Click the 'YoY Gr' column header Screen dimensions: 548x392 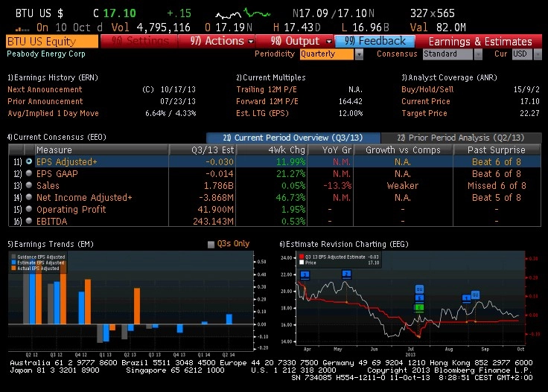(331, 150)
